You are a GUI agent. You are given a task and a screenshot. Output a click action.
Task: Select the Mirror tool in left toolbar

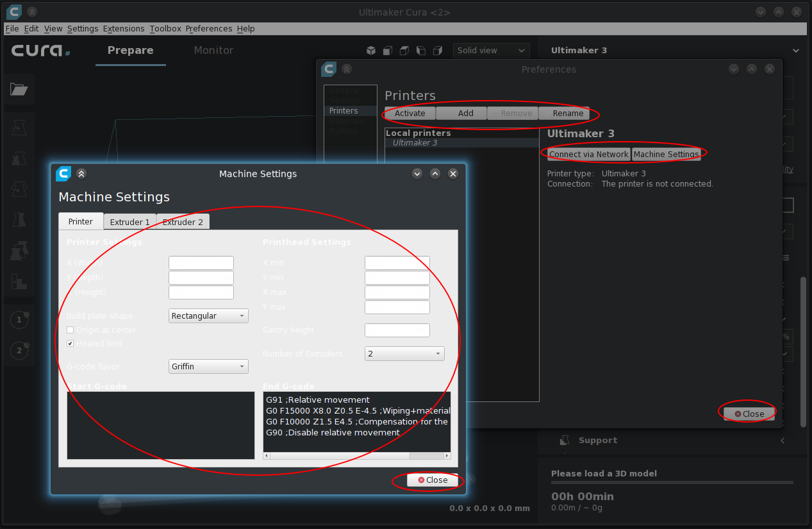coord(19,220)
